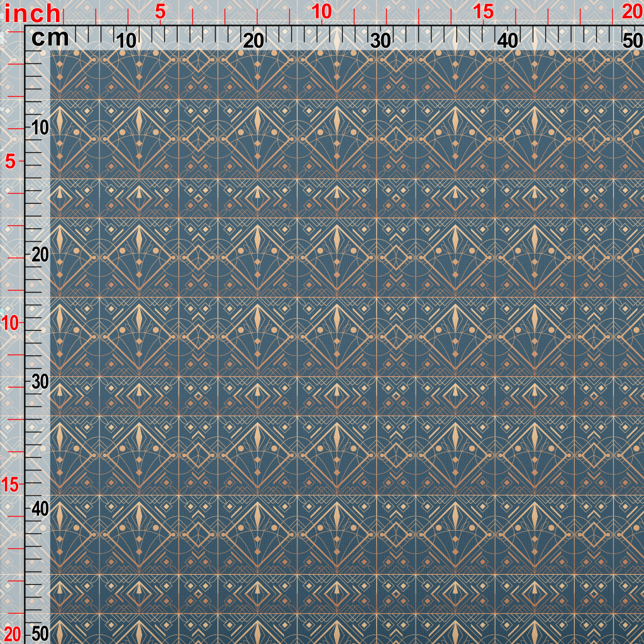Choose the red 15 on left inch ruler

pos(10,485)
